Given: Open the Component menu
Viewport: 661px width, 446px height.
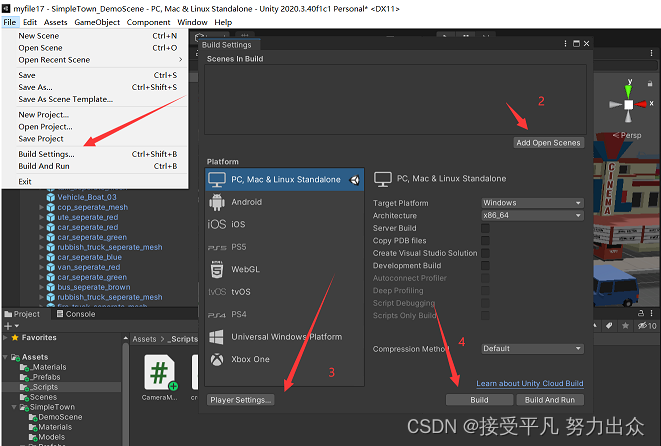Looking at the screenshot, I should pos(148,22).
